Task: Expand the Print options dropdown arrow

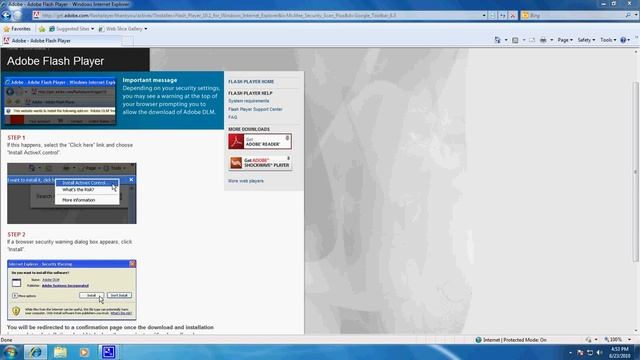Action: tap(552, 40)
